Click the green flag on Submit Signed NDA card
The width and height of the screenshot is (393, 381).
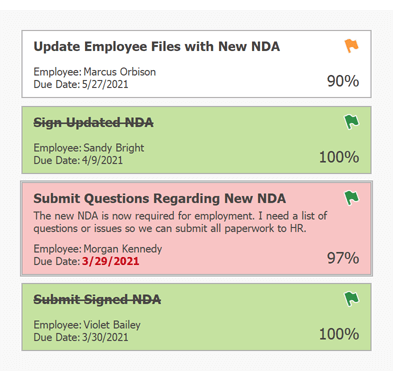pos(351,299)
